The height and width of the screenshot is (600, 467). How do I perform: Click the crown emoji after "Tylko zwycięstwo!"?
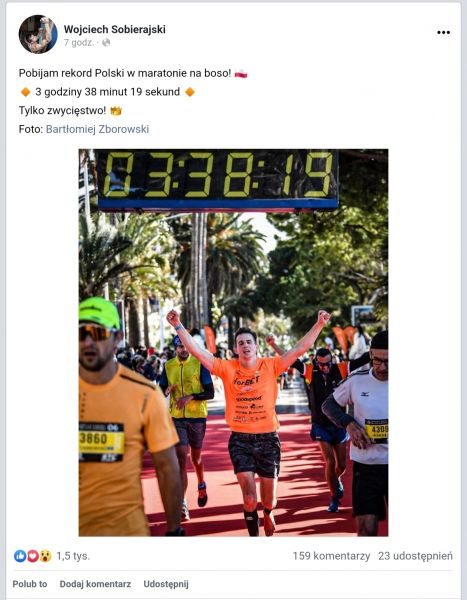[116, 111]
